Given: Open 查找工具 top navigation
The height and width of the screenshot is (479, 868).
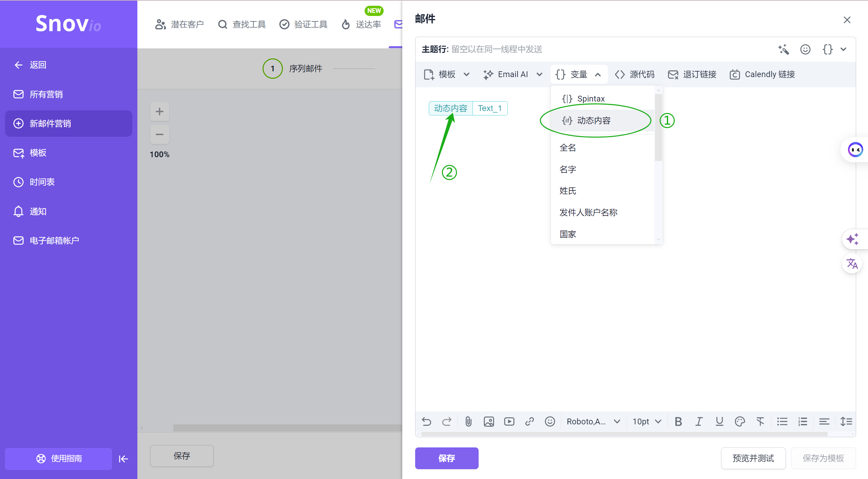Looking at the screenshot, I should (x=242, y=24).
